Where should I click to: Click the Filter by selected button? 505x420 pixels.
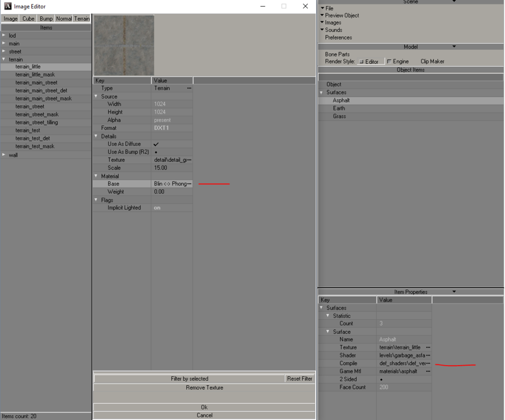pos(189,379)
